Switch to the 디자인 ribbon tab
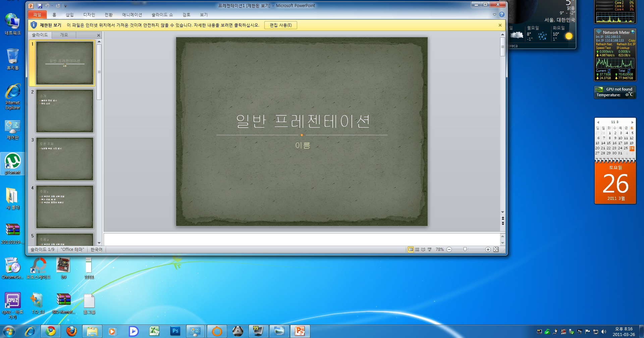The width and height of the screenshot is (644, 338). 89,15
